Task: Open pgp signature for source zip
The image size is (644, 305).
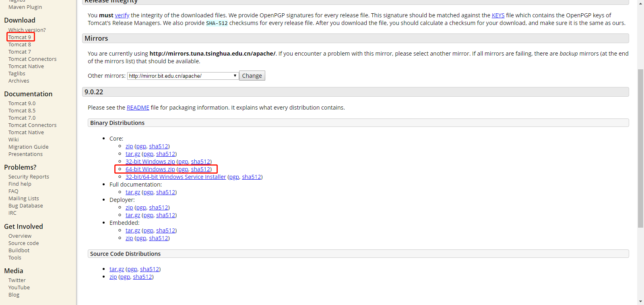Action: click(x=125, y=277)
